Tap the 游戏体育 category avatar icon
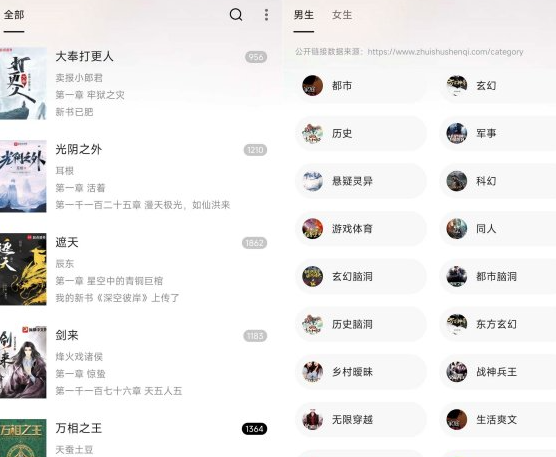This screenshot has height=457, width=556. 312,229
